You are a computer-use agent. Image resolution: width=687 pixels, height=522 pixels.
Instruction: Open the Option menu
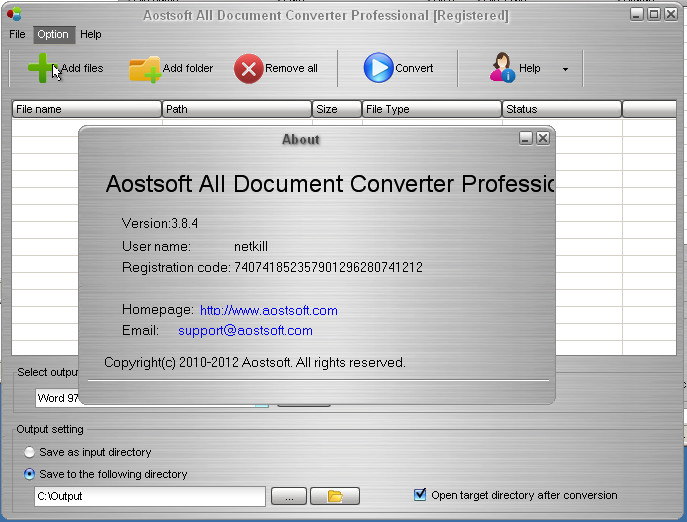53,34
